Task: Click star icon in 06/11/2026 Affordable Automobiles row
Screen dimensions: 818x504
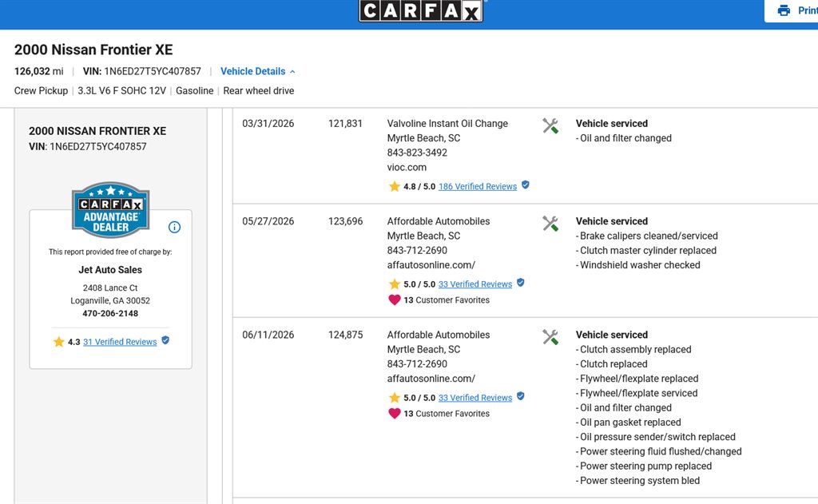Action: tap(395, 398)
